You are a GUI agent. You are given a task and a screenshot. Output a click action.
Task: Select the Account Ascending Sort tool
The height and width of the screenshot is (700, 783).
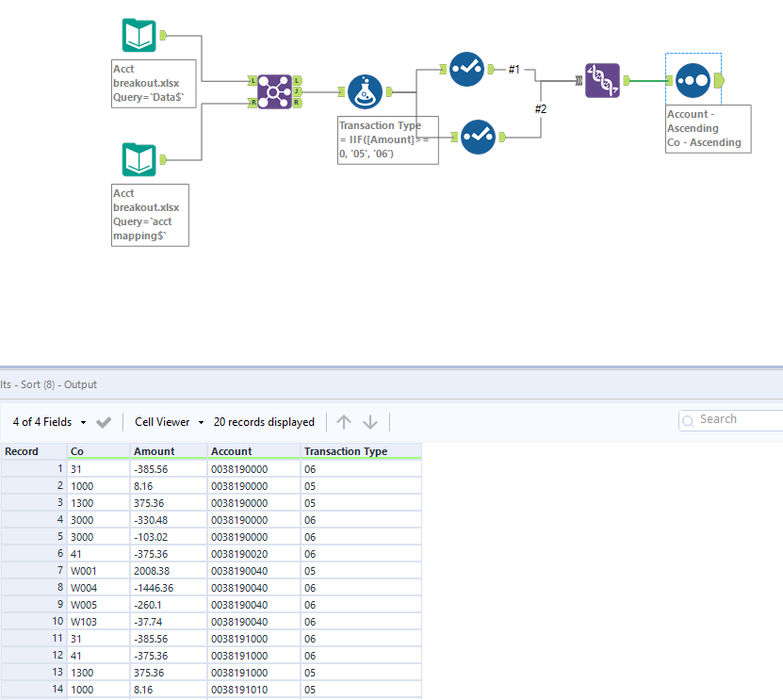pos(693,82)
